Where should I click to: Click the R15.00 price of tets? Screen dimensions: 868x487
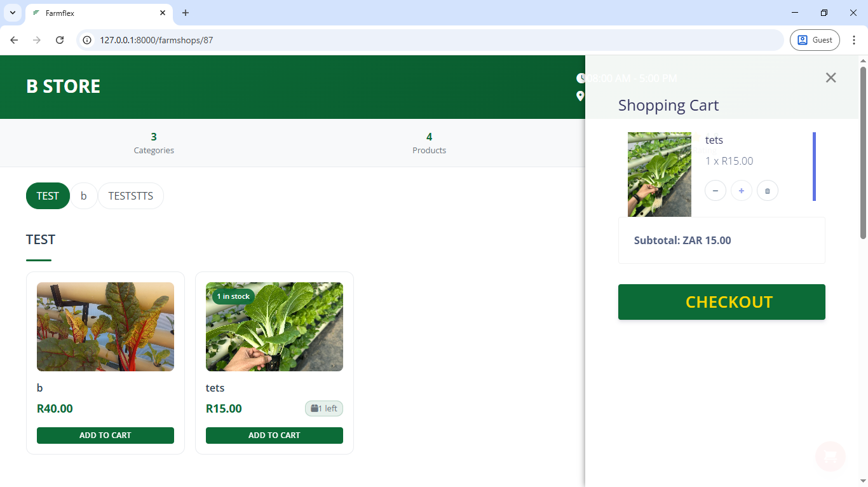tap(224, 409)
